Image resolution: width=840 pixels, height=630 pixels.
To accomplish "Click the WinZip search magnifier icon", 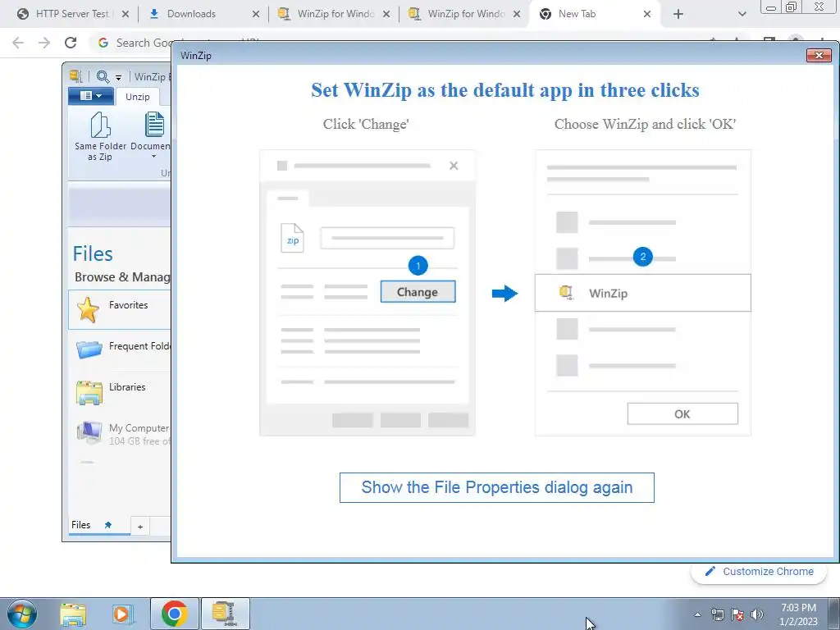I will click(x=103, y=76).
